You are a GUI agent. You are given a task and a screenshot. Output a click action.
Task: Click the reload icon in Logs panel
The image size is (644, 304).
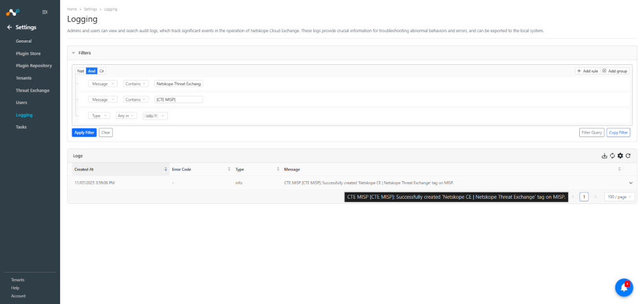point(628,155)
